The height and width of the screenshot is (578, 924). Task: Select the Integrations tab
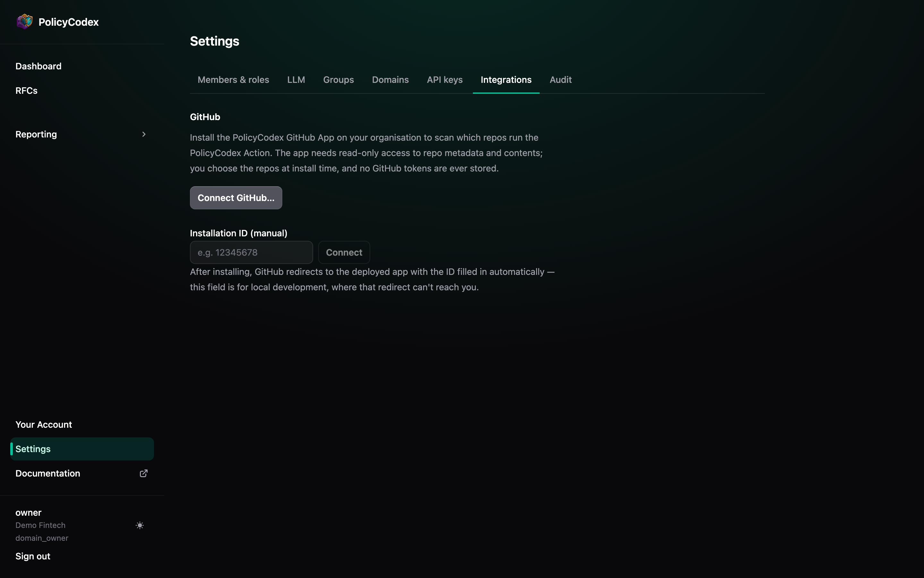coord(506,80)
